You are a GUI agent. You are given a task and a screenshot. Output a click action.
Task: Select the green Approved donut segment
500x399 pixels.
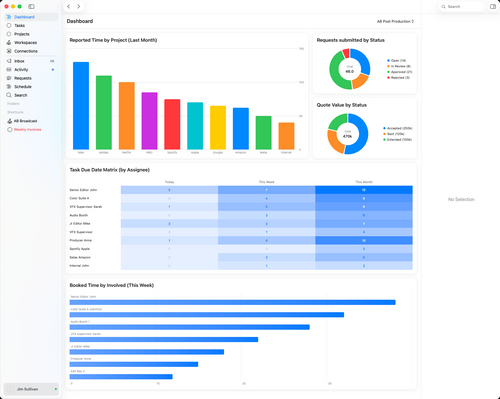pos(334,72)
